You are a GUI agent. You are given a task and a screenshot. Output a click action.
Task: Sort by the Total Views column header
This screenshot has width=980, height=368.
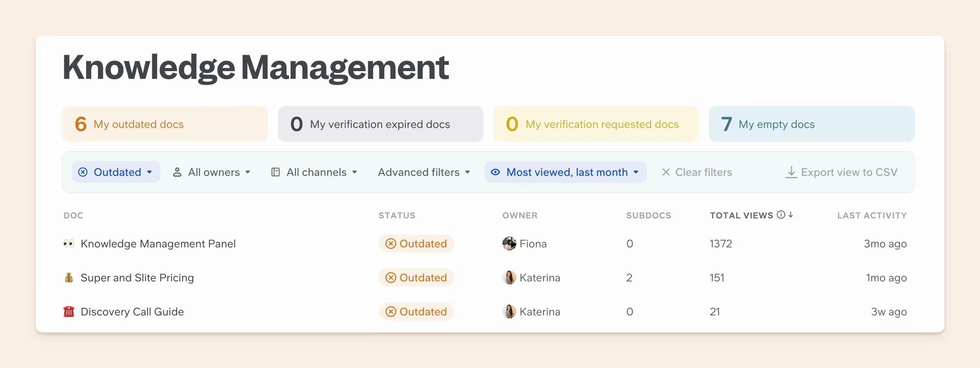[741, 215]
